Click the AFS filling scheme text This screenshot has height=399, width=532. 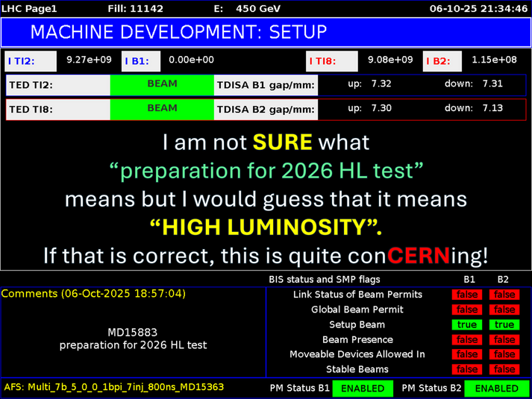114,388
